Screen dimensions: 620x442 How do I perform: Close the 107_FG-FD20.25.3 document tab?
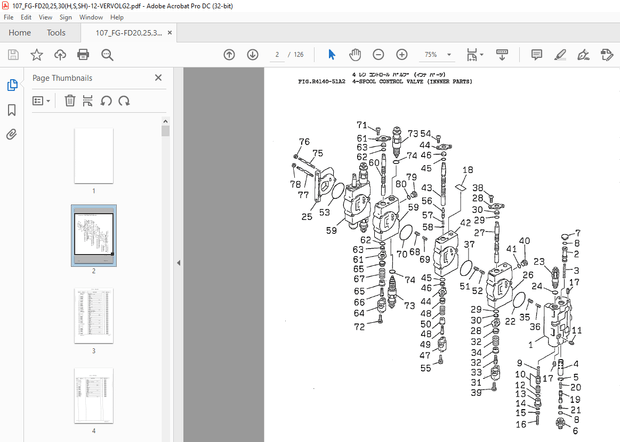[x=170, y=33]
